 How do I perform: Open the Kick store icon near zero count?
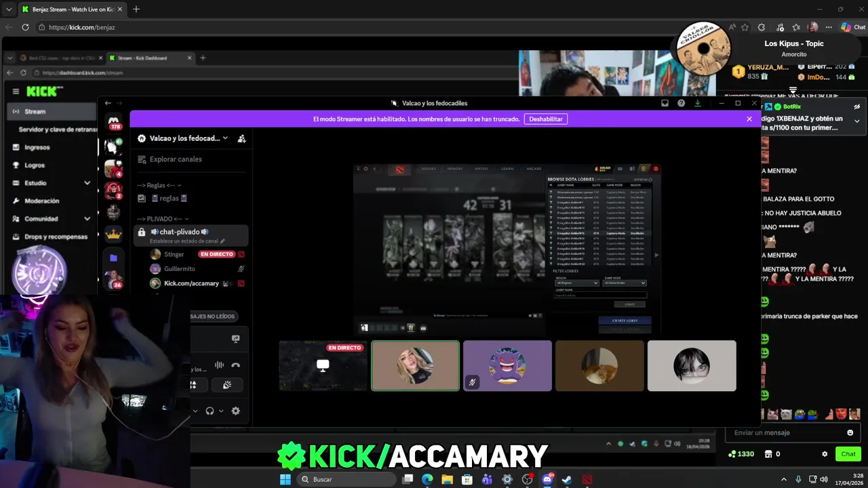(769, 454)
